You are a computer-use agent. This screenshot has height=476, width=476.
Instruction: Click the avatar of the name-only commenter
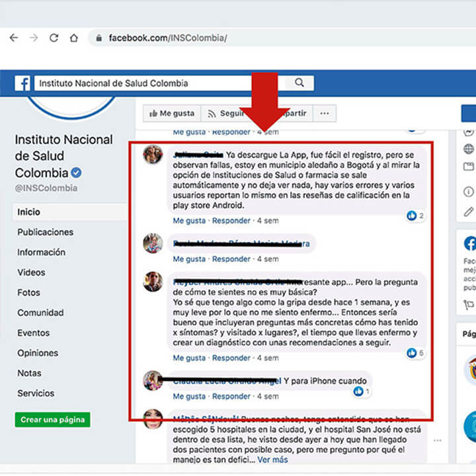click(x=153, y=243)
